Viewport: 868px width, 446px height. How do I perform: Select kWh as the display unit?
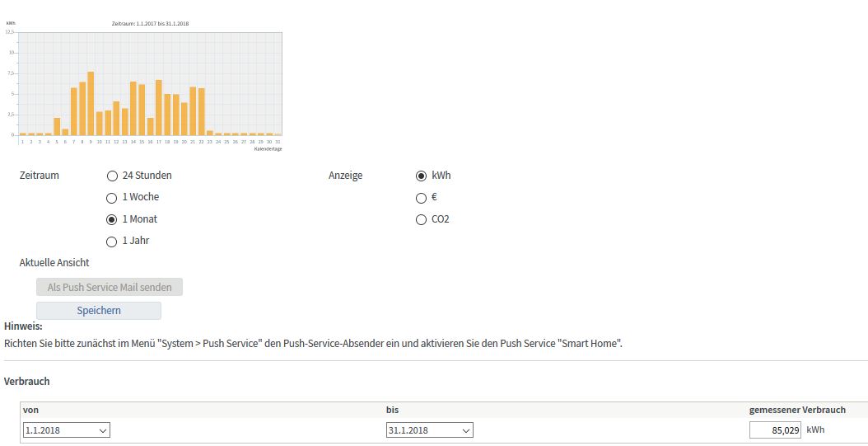click(x=422, y=176)
